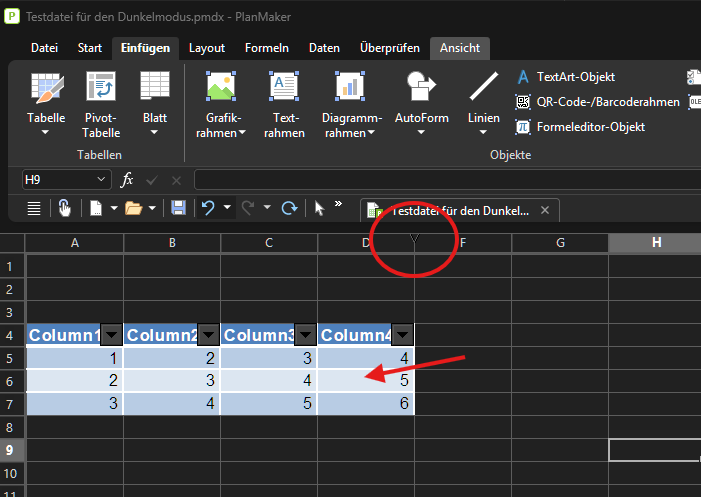This screenshot has width=701, height=497.
Task: Toggle the touch mode hand icon
Action: pyautogui.click(x=64, y=208)
